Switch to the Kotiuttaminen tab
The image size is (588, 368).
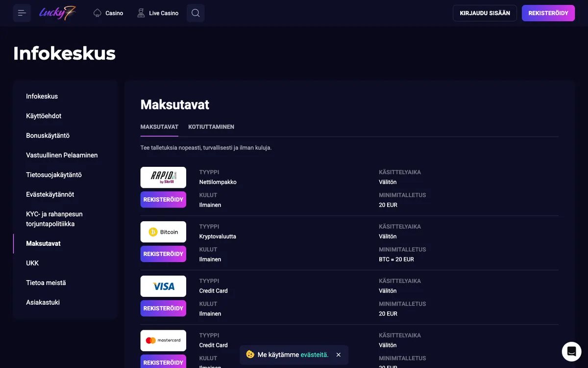point(211,127)
